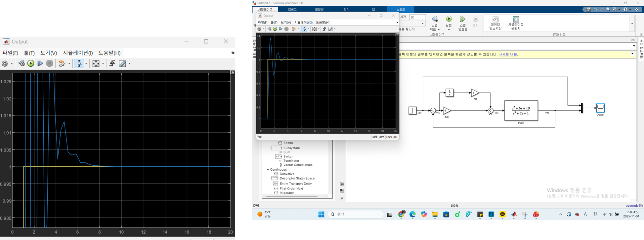Click screenshot camera icon beside canvas

[x=342, y=184]
